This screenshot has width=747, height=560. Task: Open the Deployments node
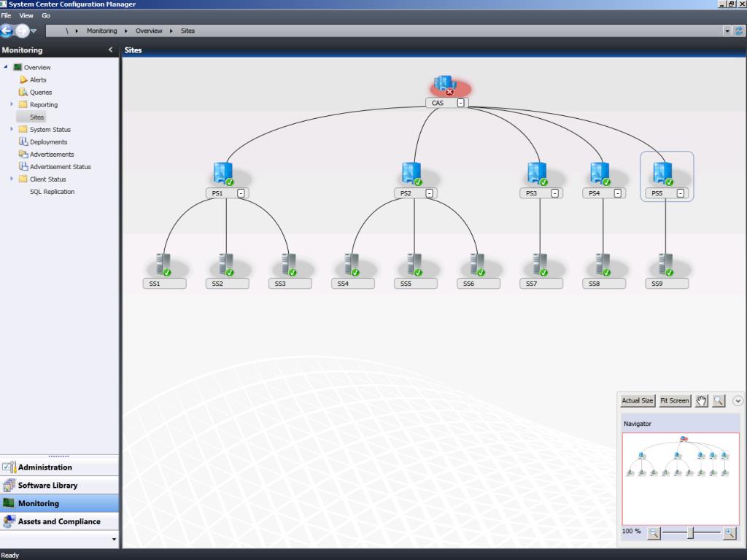(x=49, y=142)
